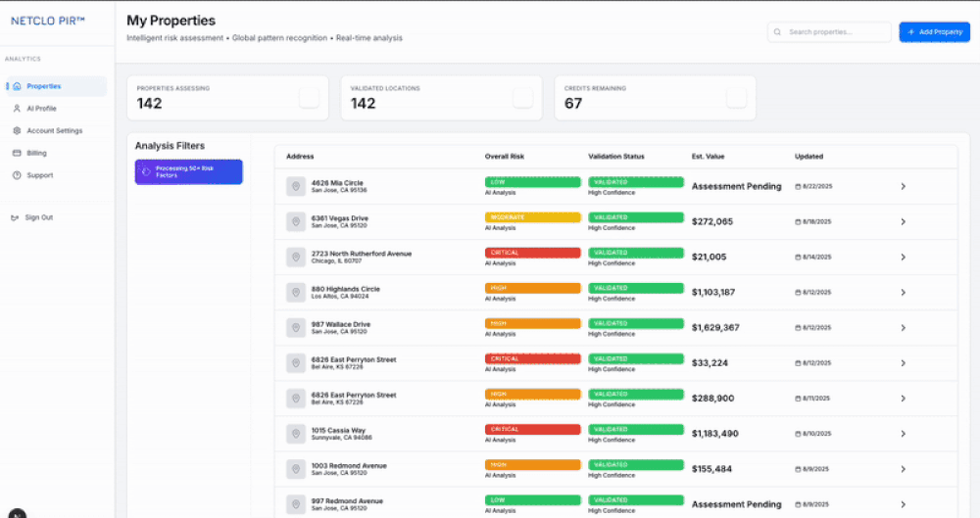Image resolution: width=980 pixels, height=518 pixels.
Task: Click the Processing 50+ Risk Factors filter
Action: click(x=188, y=171)
